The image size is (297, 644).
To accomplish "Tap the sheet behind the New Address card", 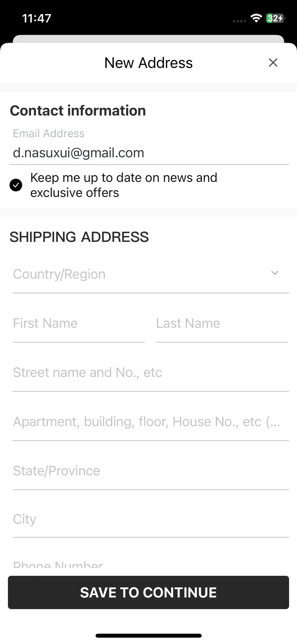I will tap(148, 39).
